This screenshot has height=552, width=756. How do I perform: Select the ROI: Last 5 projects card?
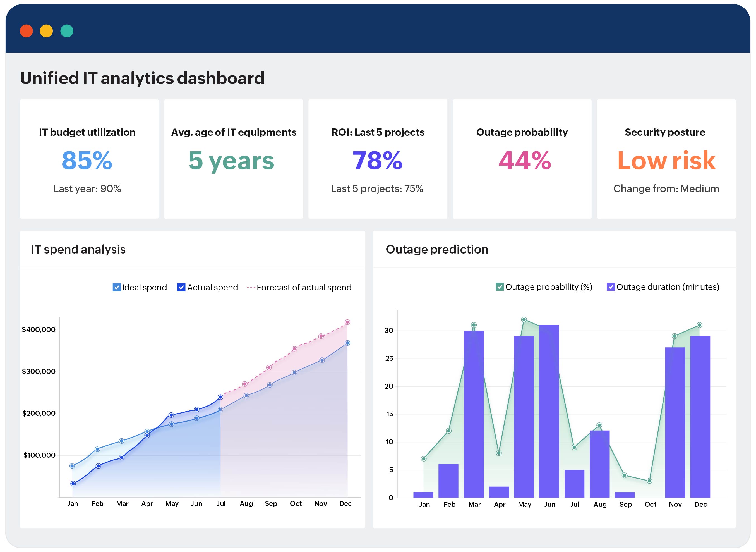pos(378,159)
